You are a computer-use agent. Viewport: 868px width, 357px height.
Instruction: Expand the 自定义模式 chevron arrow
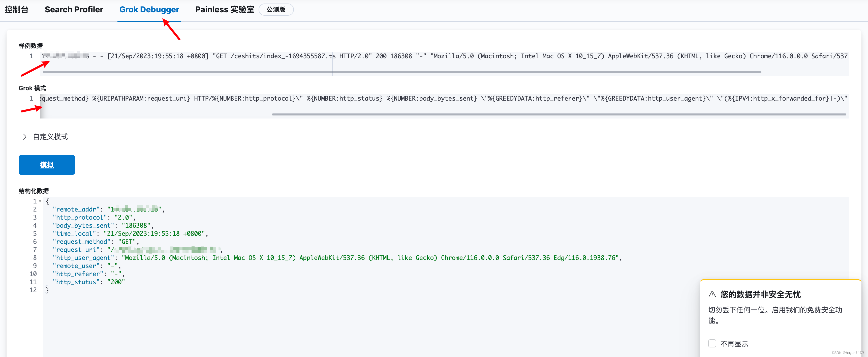(24, 137)
